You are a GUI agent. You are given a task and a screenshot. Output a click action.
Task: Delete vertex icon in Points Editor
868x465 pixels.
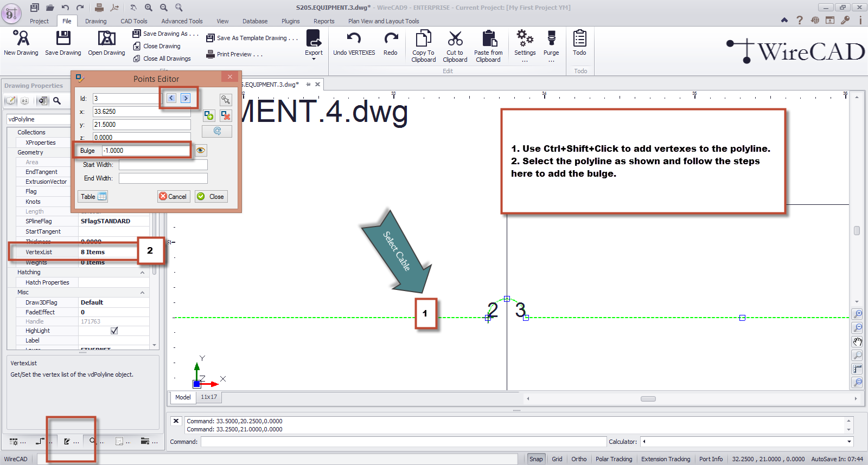[226, 115]
